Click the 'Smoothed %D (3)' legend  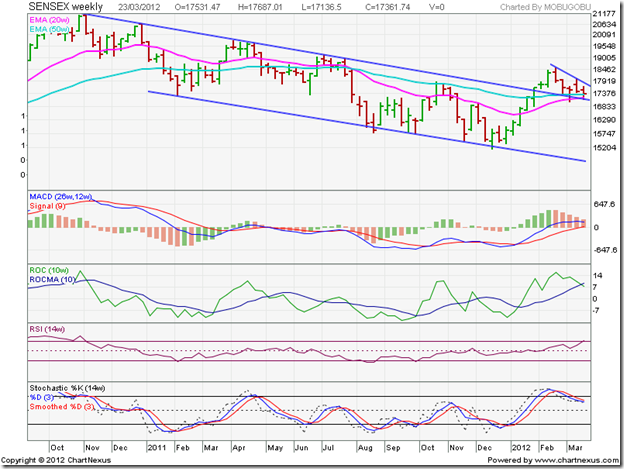point(62,407)
